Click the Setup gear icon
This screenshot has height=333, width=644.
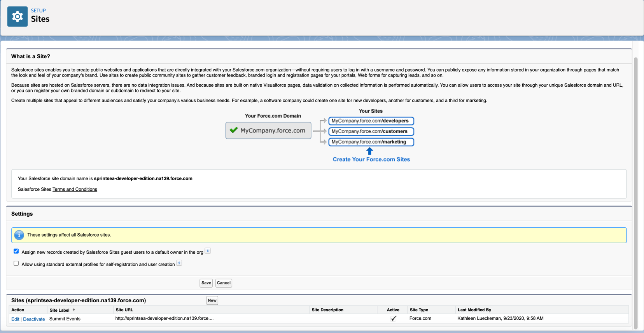pyautogui.click(x=17, y=16)
